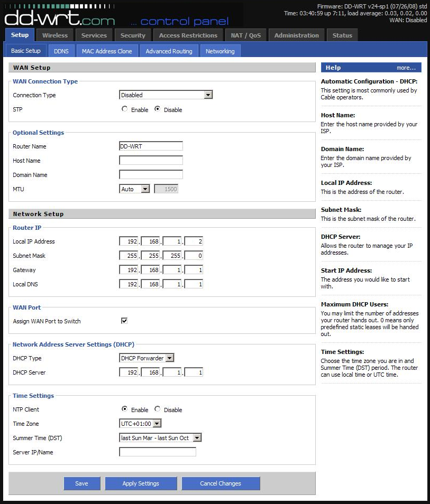Open the Access Restrictions tab

click(188, 35)
